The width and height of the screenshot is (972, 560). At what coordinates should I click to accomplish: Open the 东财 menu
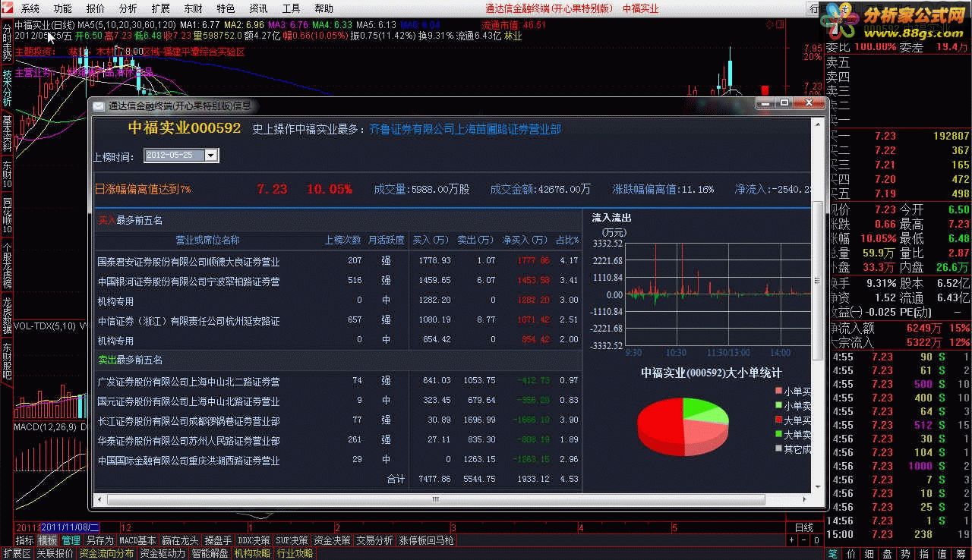(x=194, y=9)
